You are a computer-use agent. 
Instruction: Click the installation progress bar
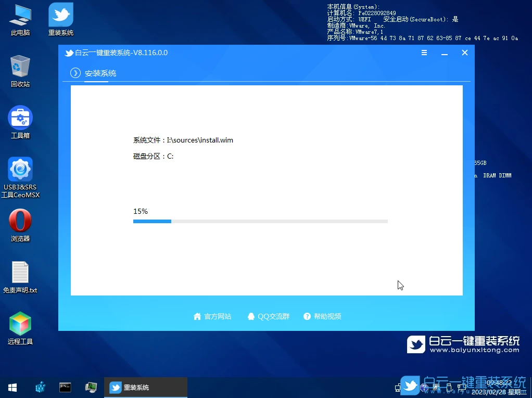coord(260,222)
